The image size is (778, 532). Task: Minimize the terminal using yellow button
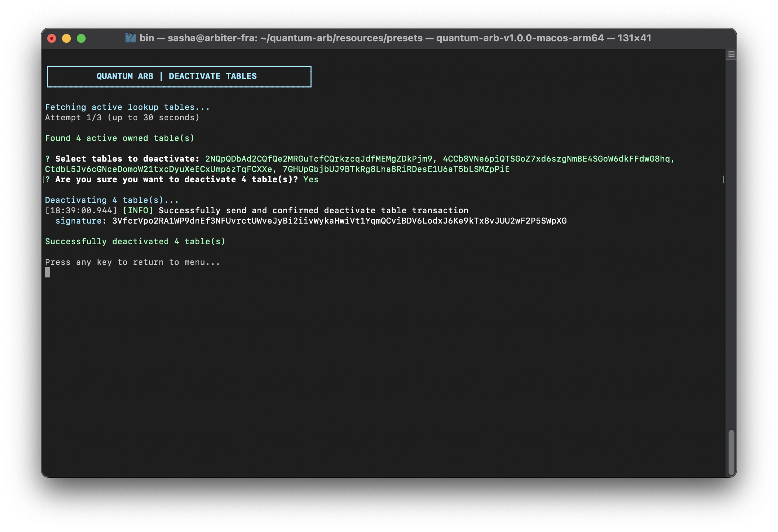click(66, 38)
